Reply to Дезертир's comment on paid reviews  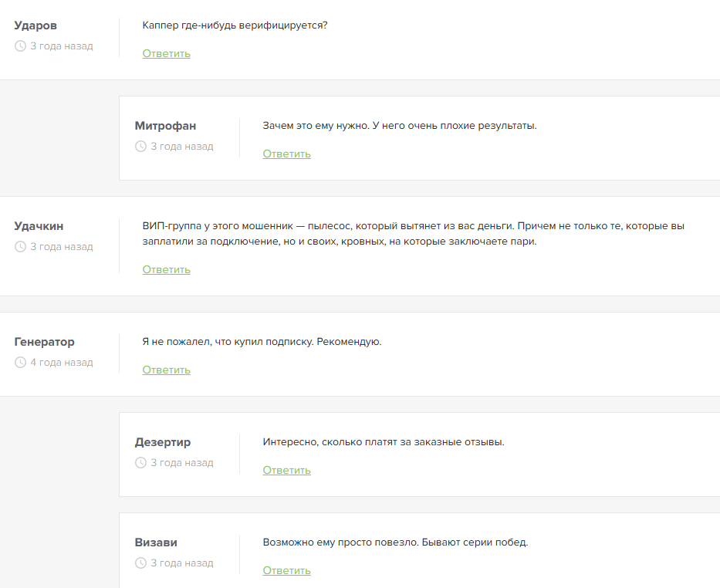(x=286, y=471)
